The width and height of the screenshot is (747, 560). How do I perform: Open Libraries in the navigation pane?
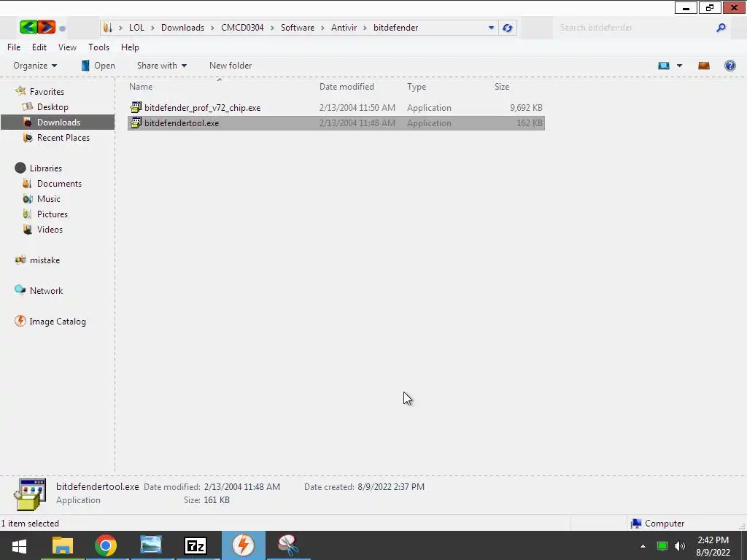[46, 168]
